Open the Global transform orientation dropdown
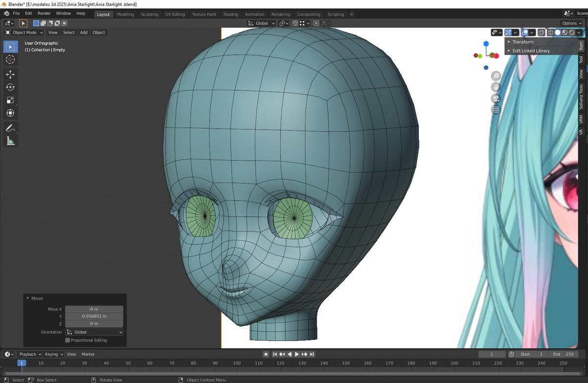588x383 pixels. point(261,23)
